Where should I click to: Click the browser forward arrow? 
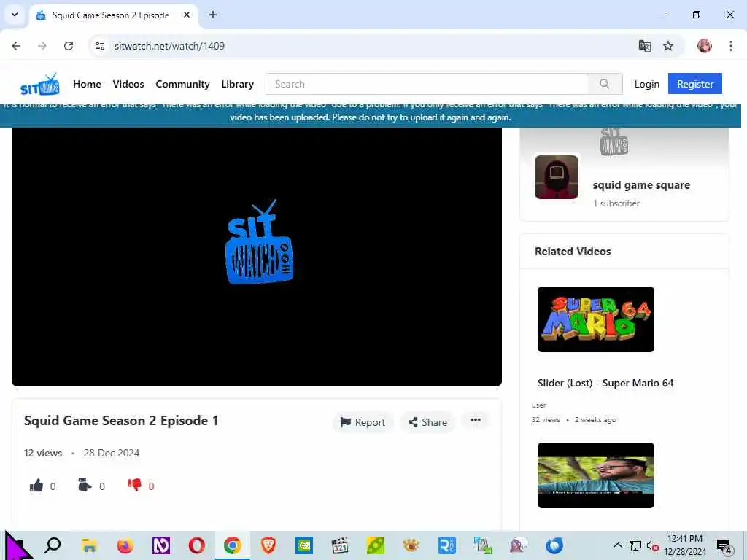(x=42, y=46)
